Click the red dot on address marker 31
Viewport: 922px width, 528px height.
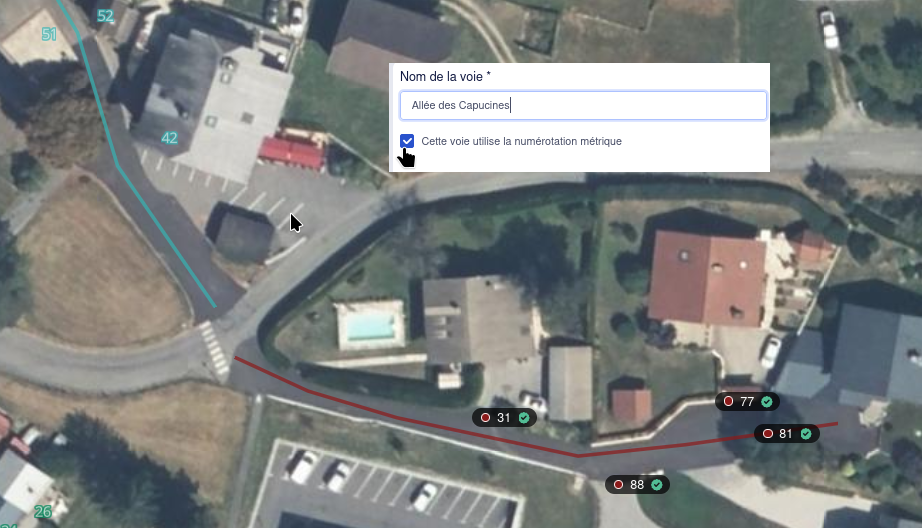coord(485,417)
